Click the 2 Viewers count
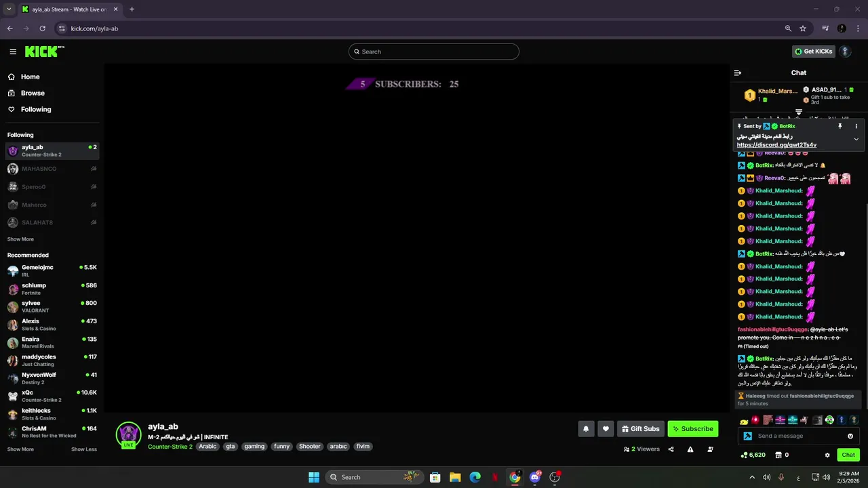Viewport: 868px width, 488px height. tap(642, 449)
